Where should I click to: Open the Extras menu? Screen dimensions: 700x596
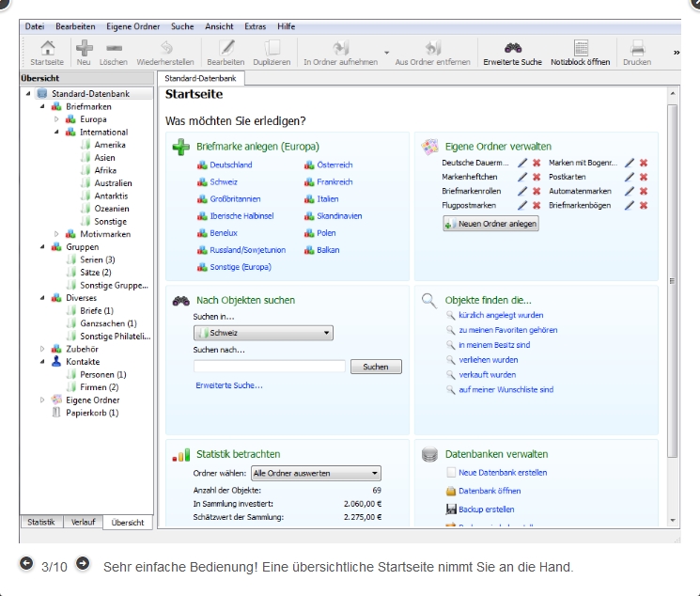click(x=256, y=27)
